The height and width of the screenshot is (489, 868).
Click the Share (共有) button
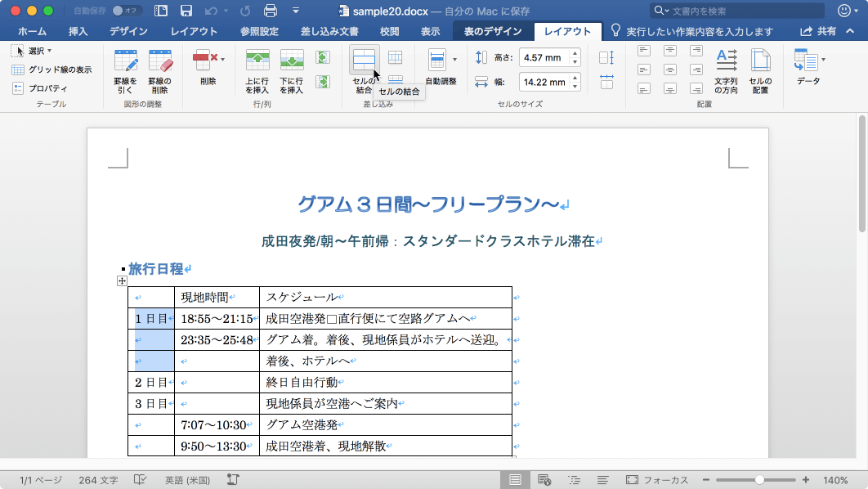[819, 32]
